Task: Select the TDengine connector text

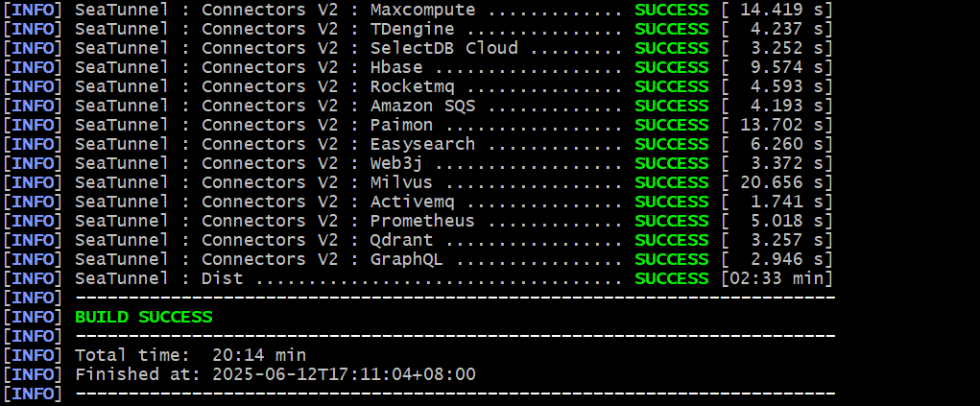Action: [x=413, y=29]
